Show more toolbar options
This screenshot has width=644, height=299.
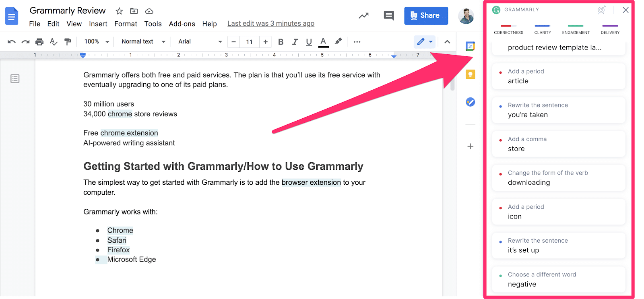click(357, 41)
